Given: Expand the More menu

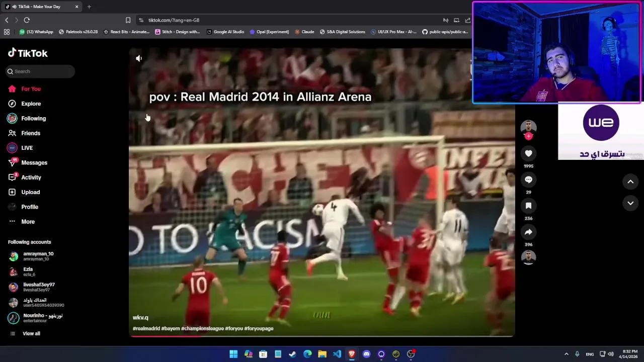Looking at the screenshot, I should [x=28, y=222].
